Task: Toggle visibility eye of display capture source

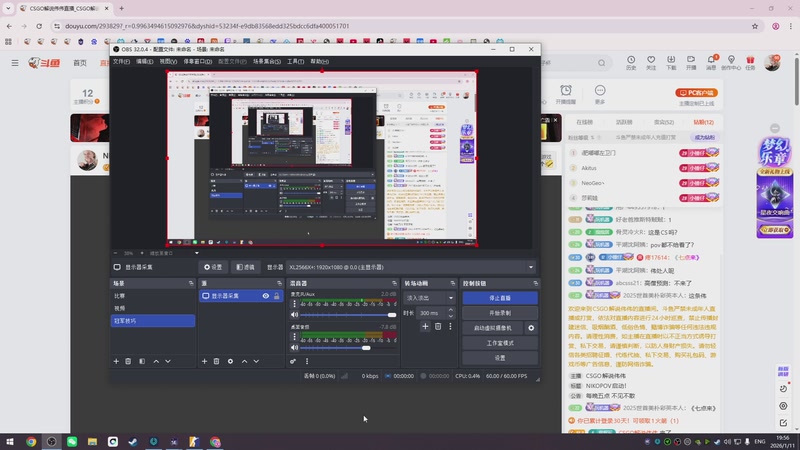Action: (x=266, y=296)
